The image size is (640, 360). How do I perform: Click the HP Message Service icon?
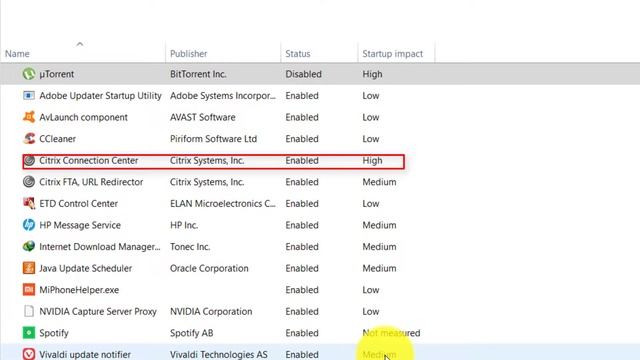point(29,225)
